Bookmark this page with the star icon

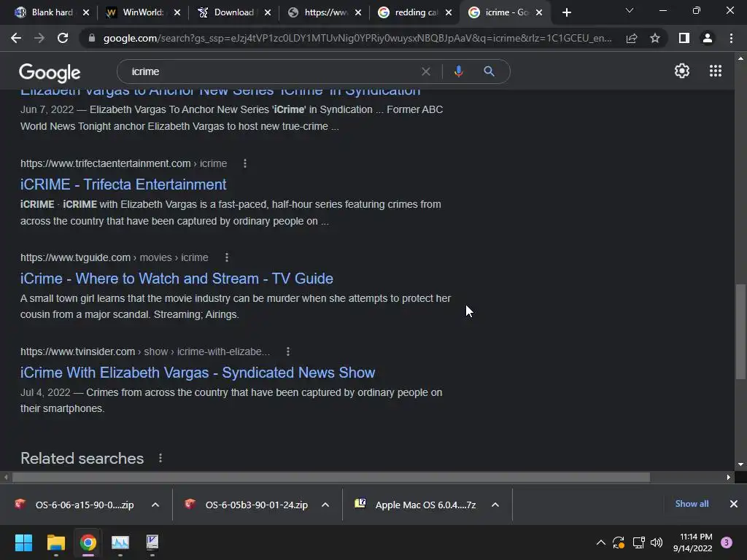point(655,38)
